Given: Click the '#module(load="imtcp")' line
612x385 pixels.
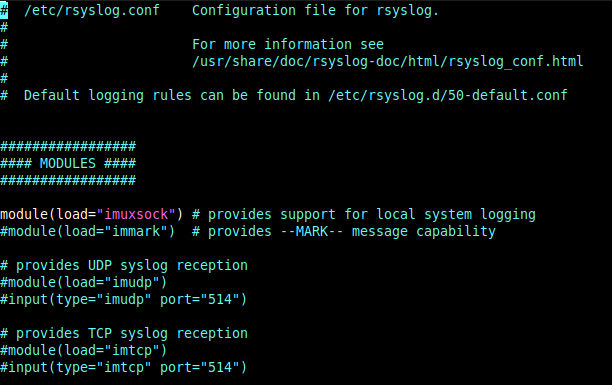Looking at the screenshot, I should click(x=84, y=350).
